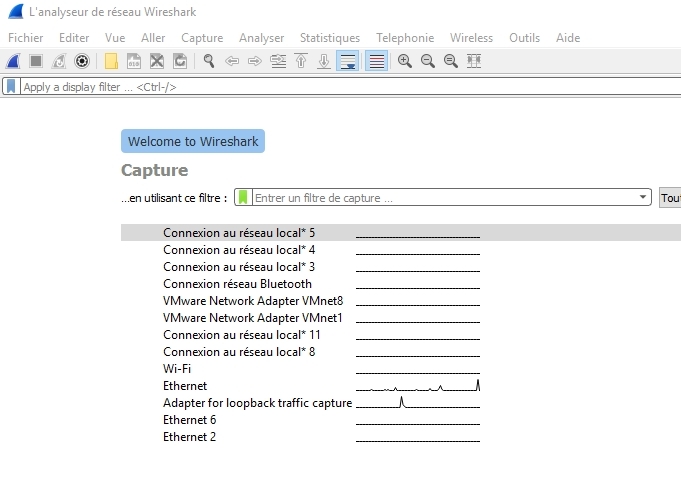Open the Analyser menu
Viewport: 681px width, 481px height.
pyautogui.click(x=261, y=38)
